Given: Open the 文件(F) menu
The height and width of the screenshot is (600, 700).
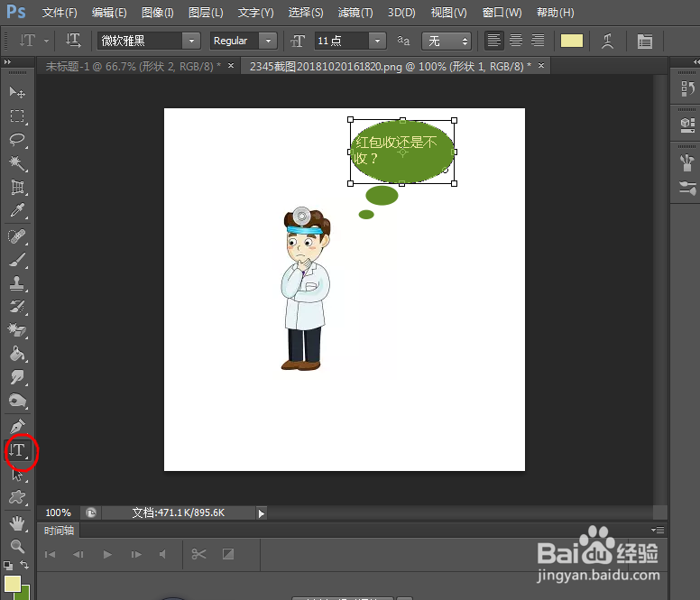Looking at the screenshot, I should pos(60,13).
